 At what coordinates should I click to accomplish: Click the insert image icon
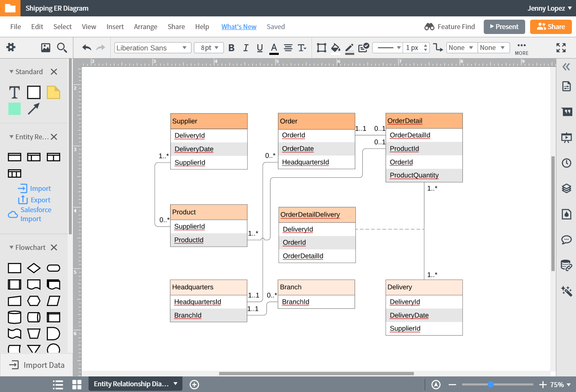[x=46, y=48]
